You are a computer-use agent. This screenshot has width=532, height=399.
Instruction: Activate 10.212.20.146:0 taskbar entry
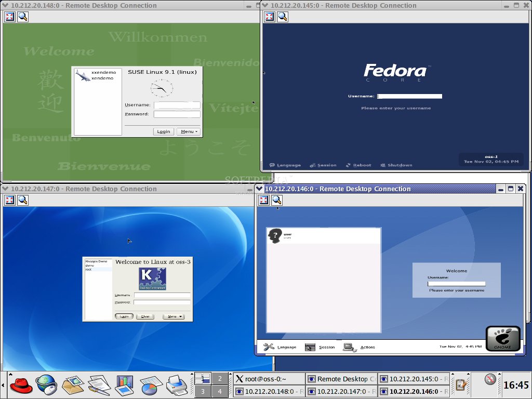pos(414,392)
